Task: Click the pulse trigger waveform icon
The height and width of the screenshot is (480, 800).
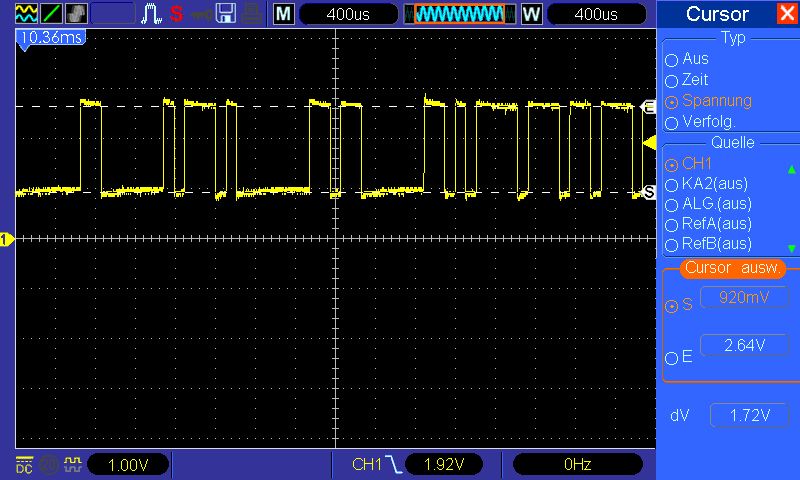Action: [150, 14]
